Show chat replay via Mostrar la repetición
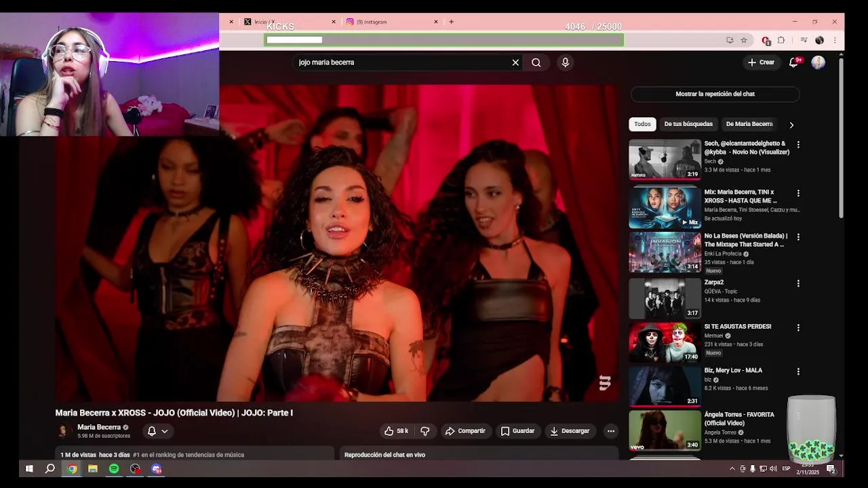The height and width of the screenshot is (488, 868). [x=715, y=94]
